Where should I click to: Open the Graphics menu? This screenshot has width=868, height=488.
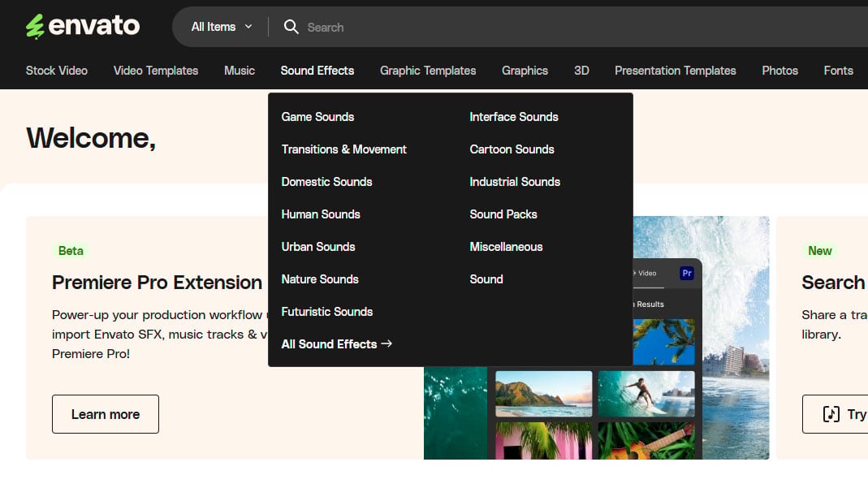[x=525, y=71]
